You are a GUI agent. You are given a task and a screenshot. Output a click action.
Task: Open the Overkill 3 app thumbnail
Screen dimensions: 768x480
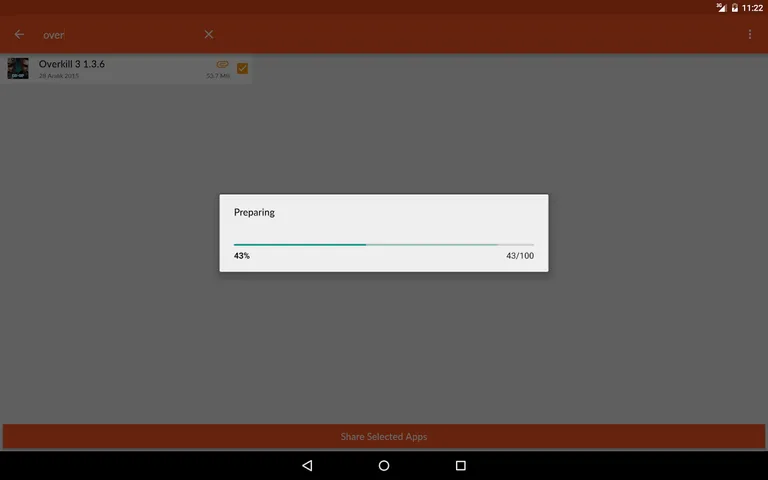coord(18,69)
